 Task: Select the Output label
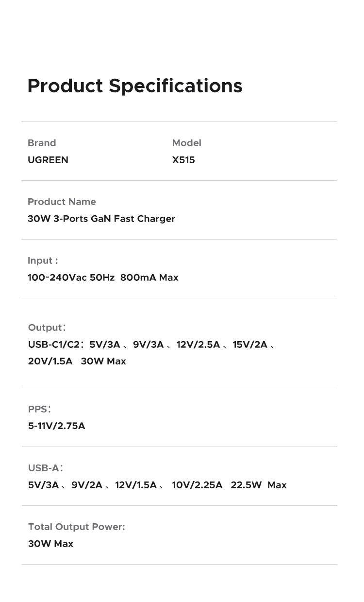(x=47, y=327)
